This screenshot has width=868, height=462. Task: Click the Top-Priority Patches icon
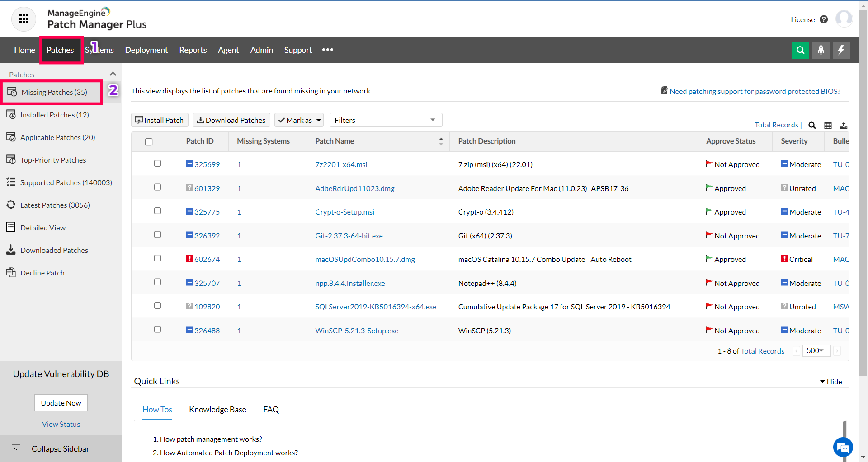tap(11, 159)
